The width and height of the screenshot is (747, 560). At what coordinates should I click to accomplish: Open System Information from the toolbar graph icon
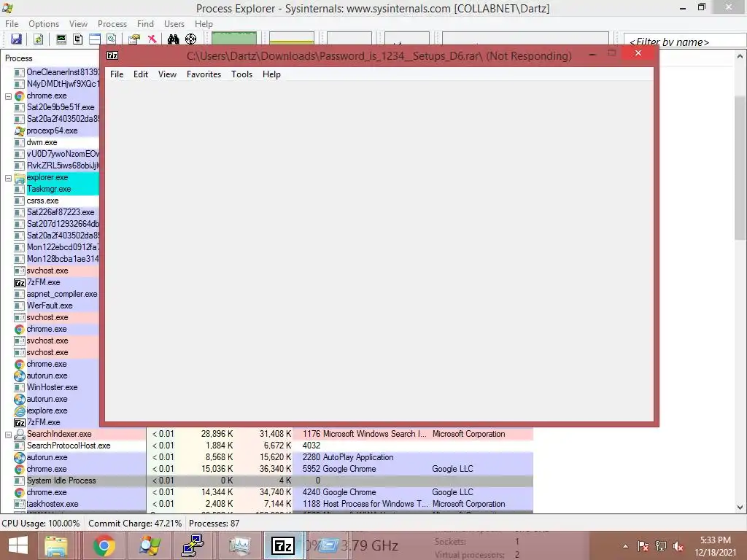click(x=61, y=39)
